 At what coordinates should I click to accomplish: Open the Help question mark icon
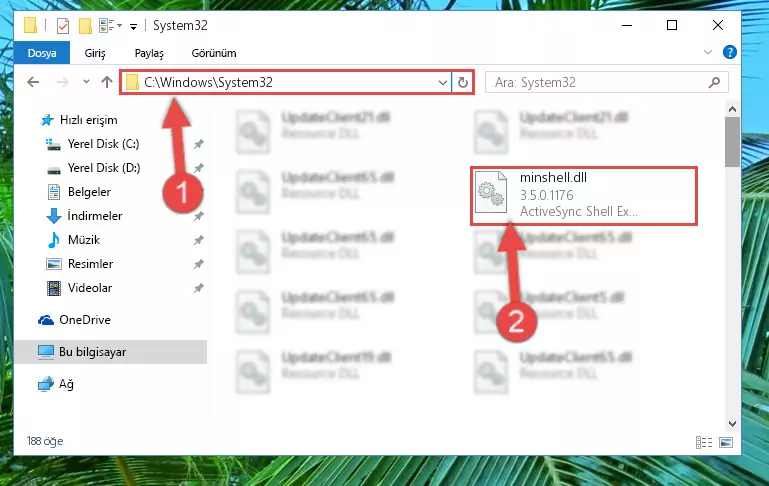[x=730, y=52]
